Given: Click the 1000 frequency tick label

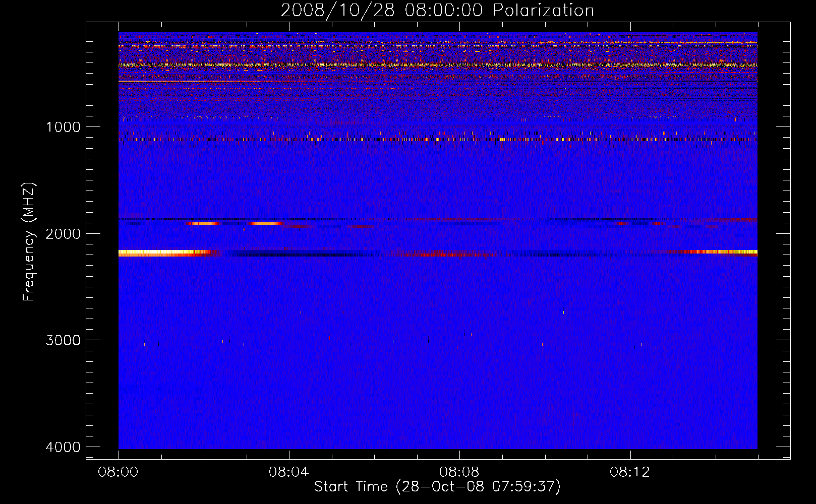Looking at the screenshot, I should (63, 127).
